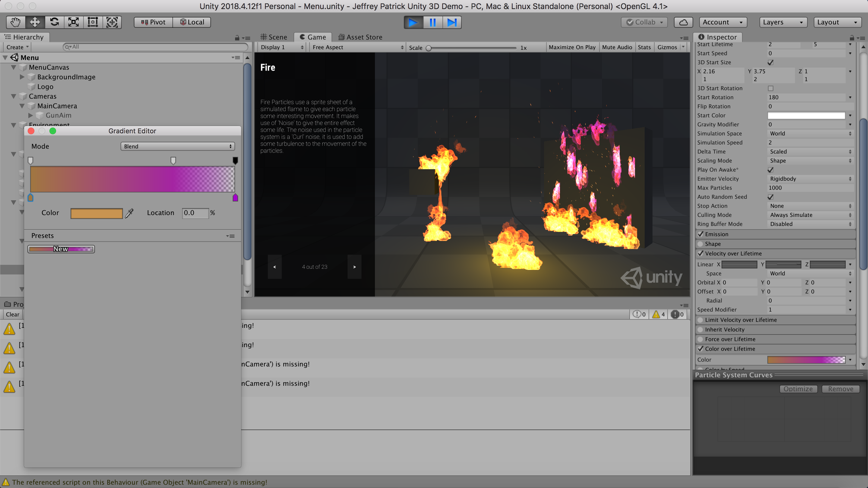The image size is (868, 488).
Task: Select the black right alpha key marker
Action: pyautogui.click(x=235, y=160)
